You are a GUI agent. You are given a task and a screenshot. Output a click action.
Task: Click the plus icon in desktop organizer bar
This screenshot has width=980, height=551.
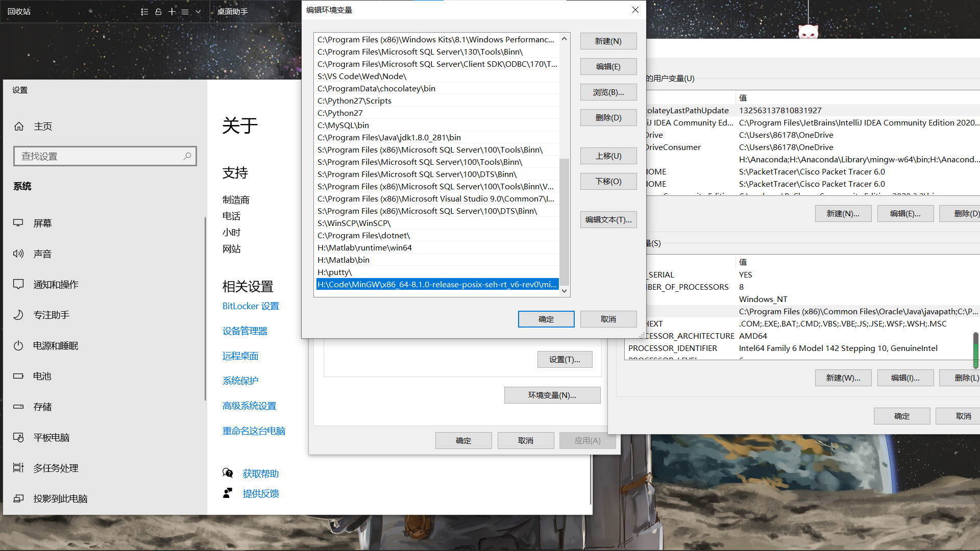tap(172, 12)
